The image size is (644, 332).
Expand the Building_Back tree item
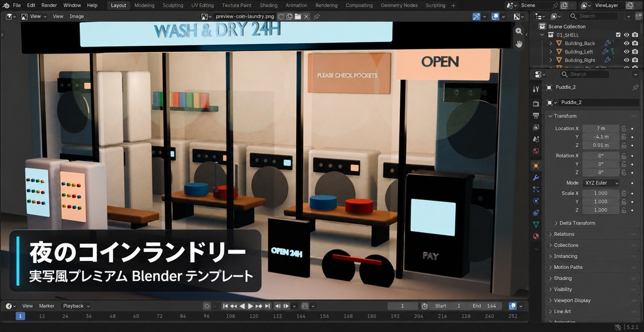pos(551,43)
